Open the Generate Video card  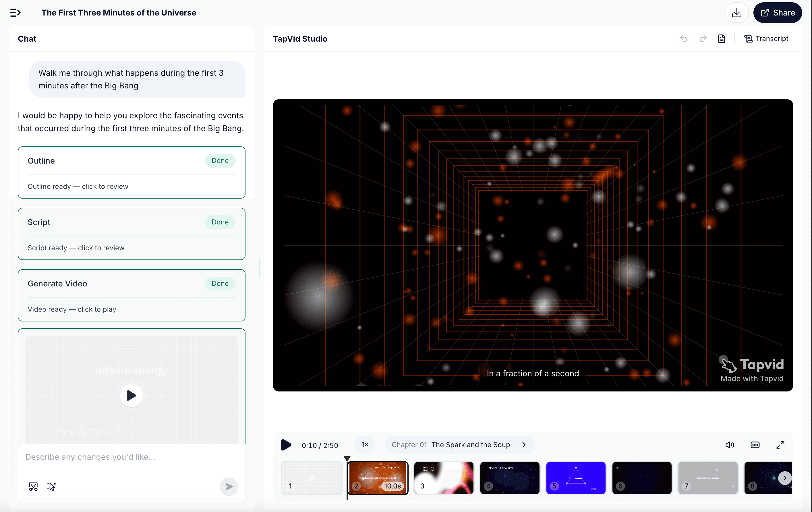point(132,295)
